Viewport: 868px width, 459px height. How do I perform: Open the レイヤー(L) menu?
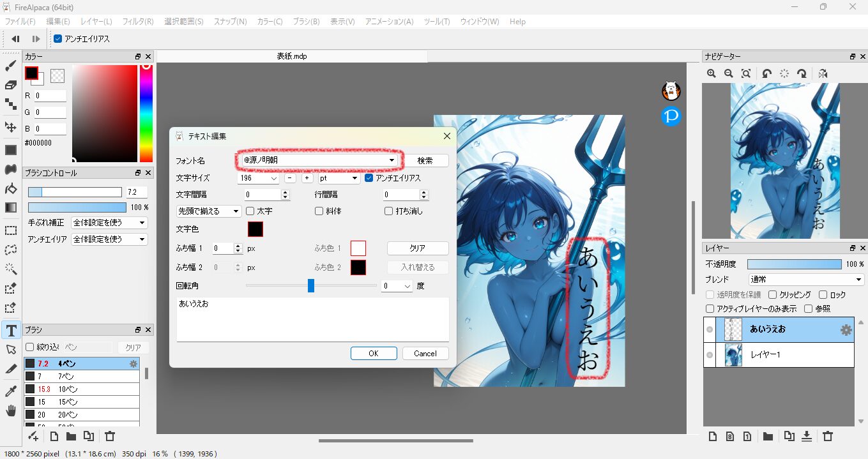point(96,22)
